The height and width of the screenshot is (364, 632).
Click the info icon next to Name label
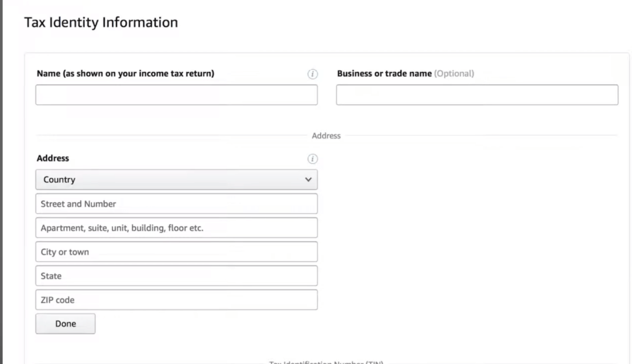click(x=313, y=74)
